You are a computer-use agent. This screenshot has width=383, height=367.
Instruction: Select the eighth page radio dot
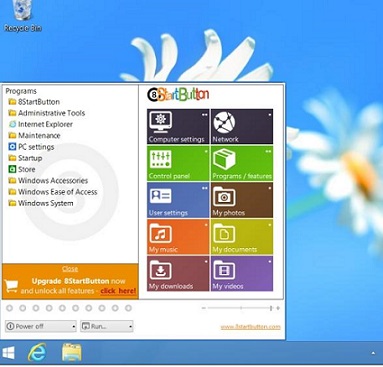[102, 308]
